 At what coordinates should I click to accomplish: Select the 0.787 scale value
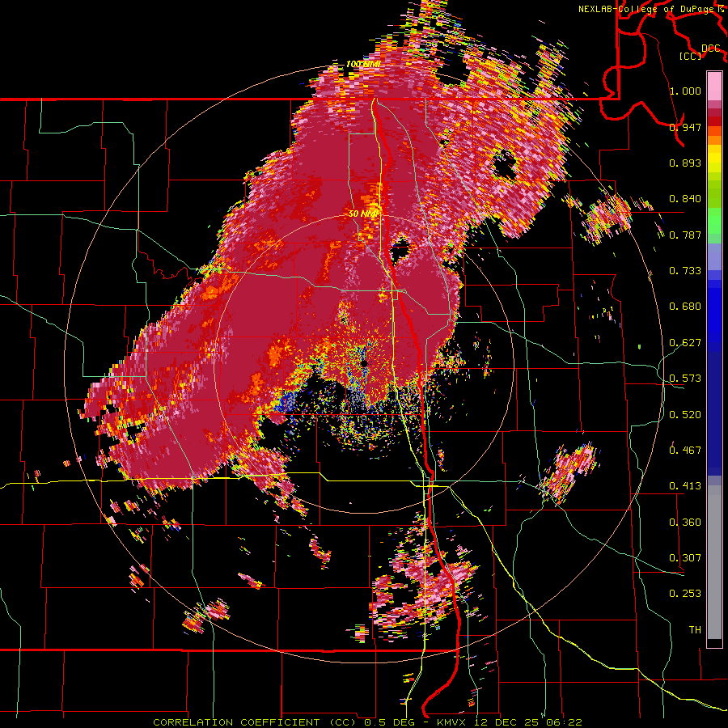(x=685, y=235)
